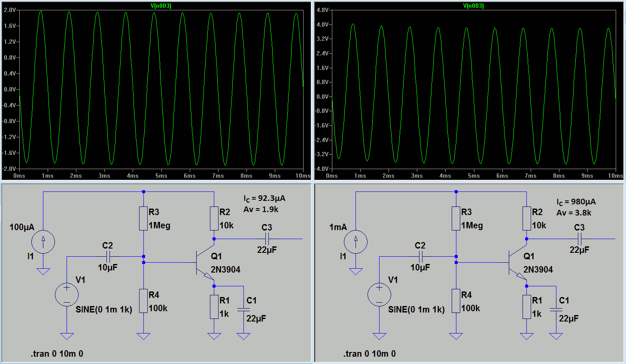Click the '100µA' current source value

point(22,227)
